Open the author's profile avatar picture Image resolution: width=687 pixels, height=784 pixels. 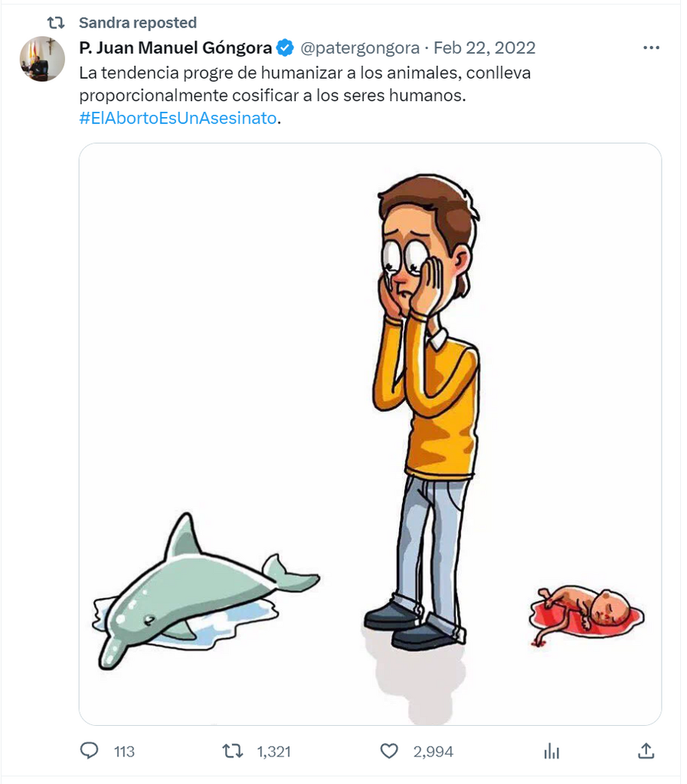pyautogui.click(x=42, y=59)
